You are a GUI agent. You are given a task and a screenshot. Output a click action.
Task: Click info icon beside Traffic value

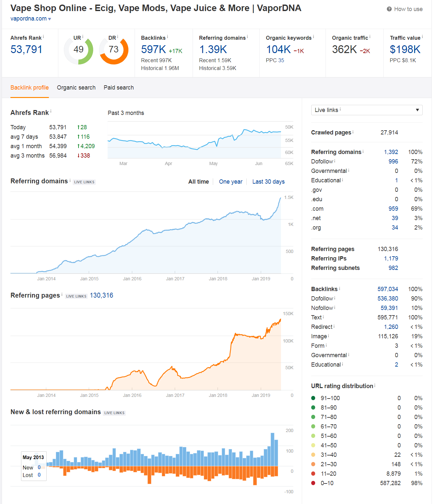click(x=422, y=36)
